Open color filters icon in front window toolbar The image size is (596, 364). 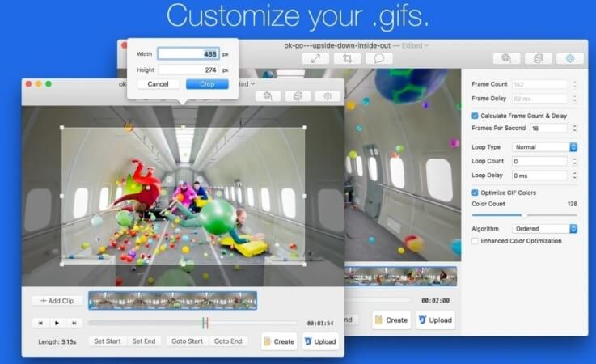pyautogui.click(x=268, y=96)
